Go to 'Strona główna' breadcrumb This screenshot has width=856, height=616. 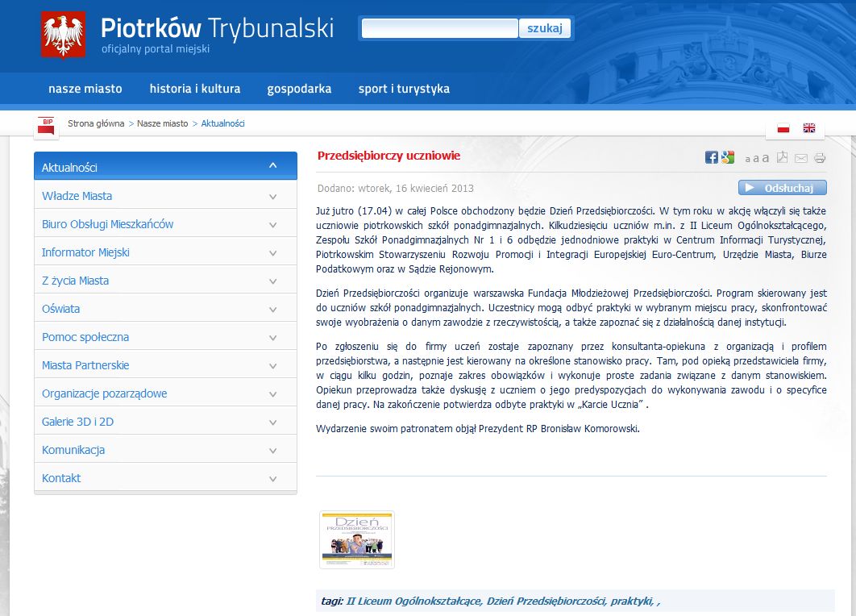tap(96, 123)
